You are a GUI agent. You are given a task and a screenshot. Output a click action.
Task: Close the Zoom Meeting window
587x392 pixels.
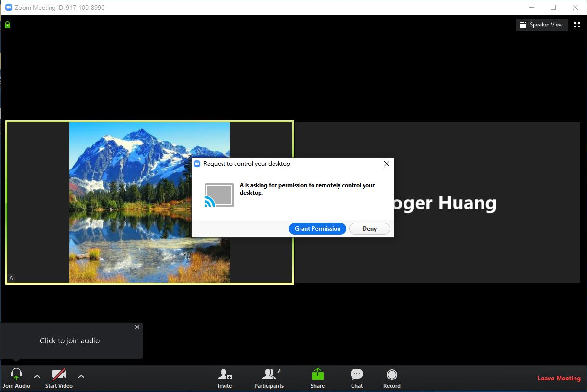click(x=575, y=7)
